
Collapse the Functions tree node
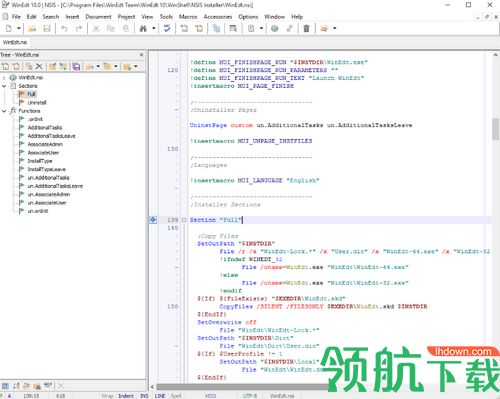coord(4,111)
